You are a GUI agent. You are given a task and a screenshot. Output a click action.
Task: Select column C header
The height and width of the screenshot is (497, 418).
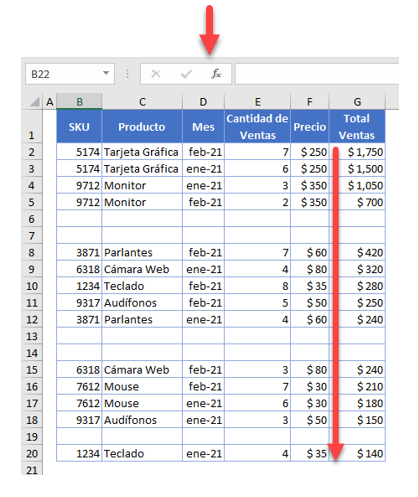[142, 102]
